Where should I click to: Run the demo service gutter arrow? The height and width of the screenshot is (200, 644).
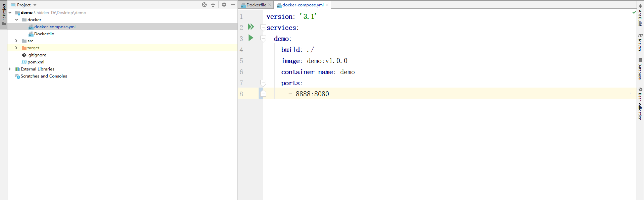tap(251, 38)
